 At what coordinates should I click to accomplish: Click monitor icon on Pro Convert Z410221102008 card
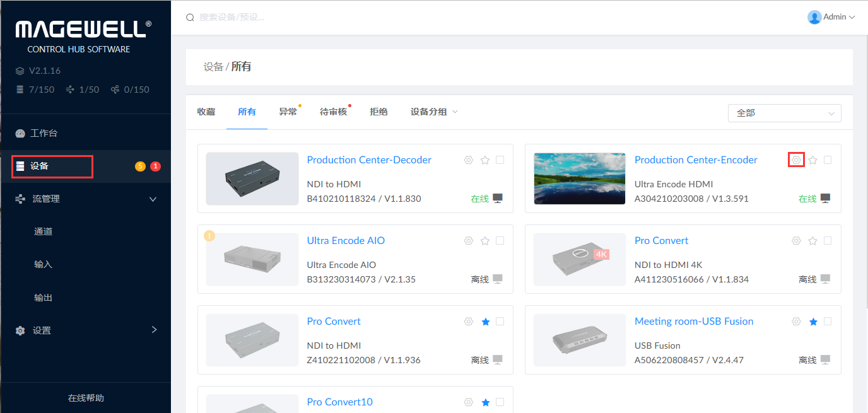click(x=498, y=360)
